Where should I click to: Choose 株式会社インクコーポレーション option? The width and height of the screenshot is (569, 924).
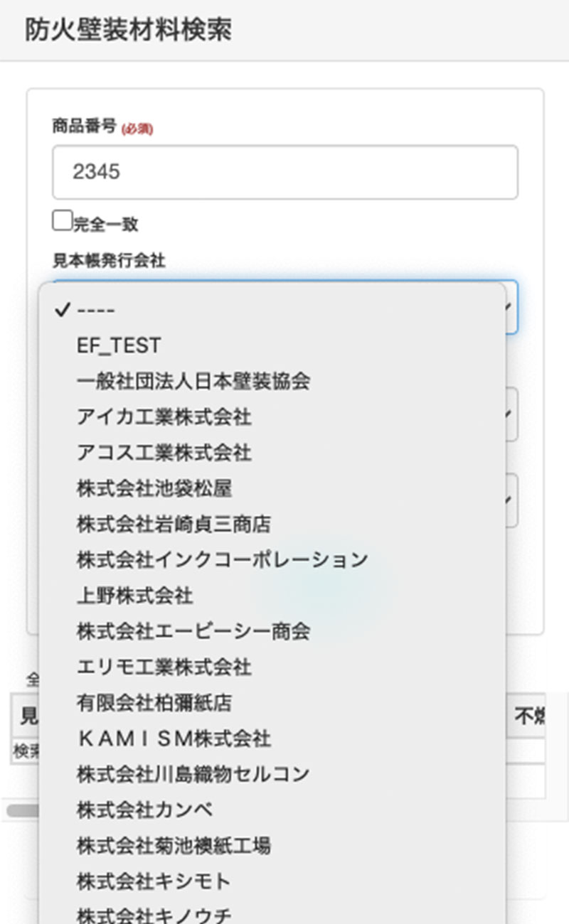point(222,559)
